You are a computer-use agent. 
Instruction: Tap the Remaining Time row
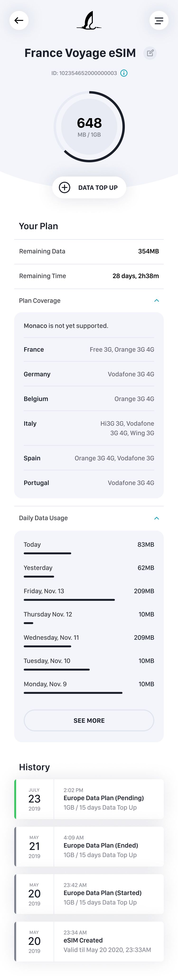point(89,275)
